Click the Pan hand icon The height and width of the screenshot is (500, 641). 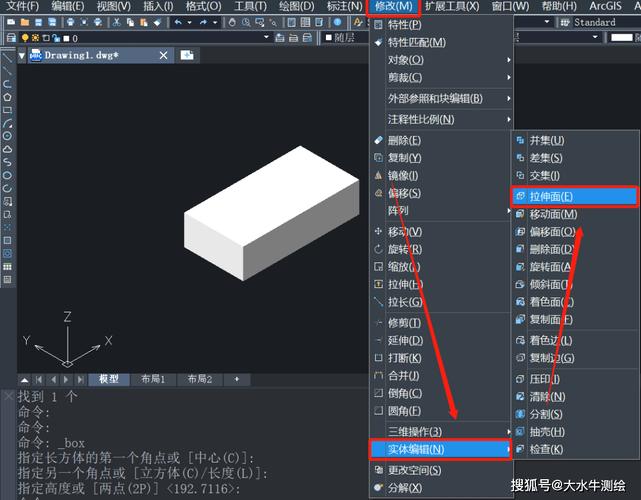tap(232, 22)
